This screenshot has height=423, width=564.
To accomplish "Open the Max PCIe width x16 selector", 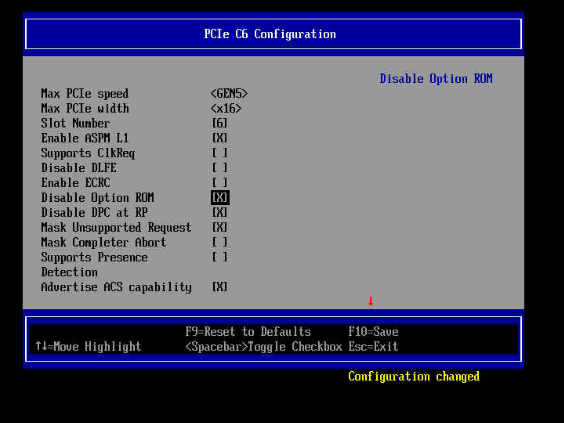I will 226,108.
